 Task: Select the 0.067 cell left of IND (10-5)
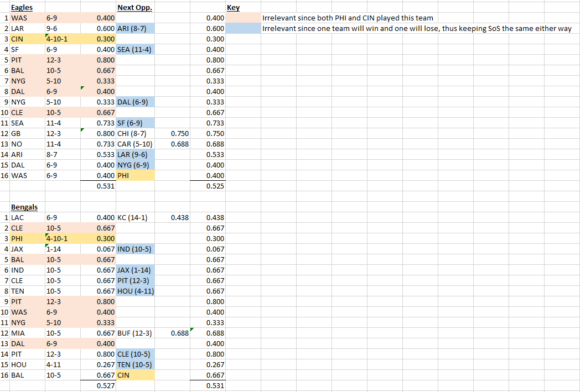pyautogui.click(x=99, y=249)
